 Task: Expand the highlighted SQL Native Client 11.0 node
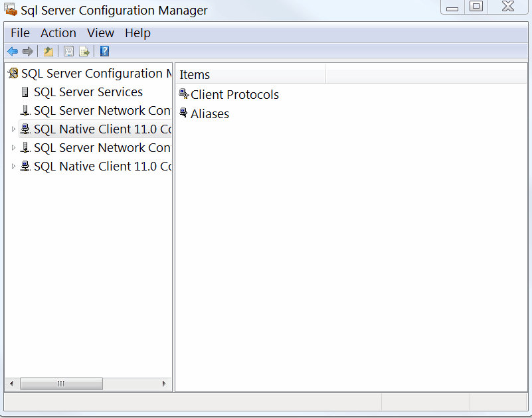[13, 129]
